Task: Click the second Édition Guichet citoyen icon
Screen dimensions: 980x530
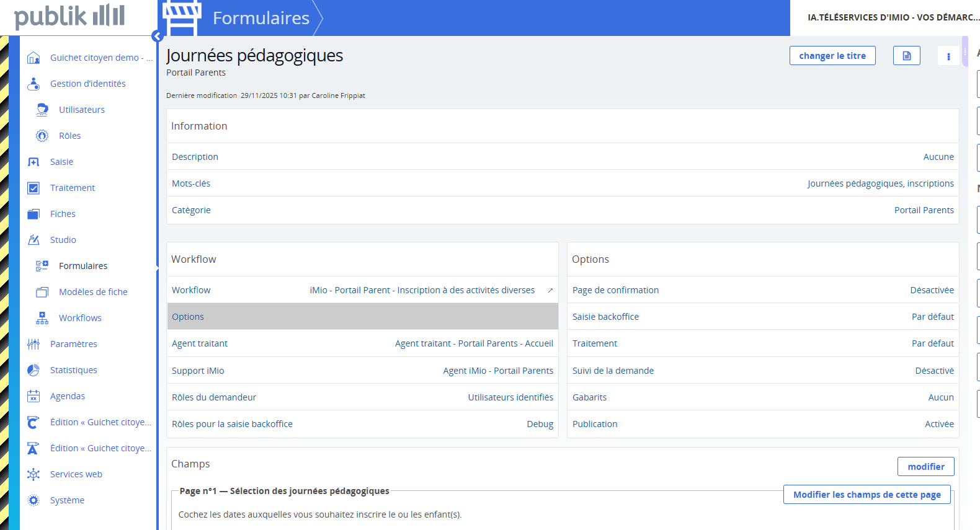Action: tap(33, 448)
